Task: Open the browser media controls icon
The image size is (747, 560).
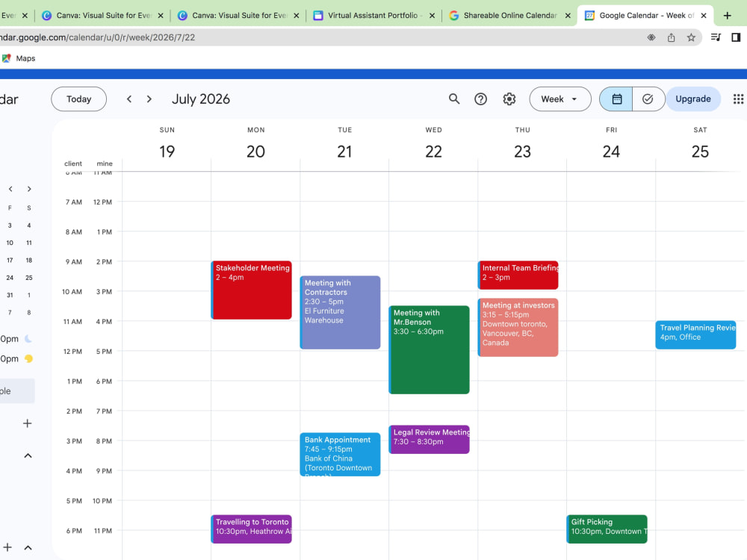Action: (x=716, y=37)
